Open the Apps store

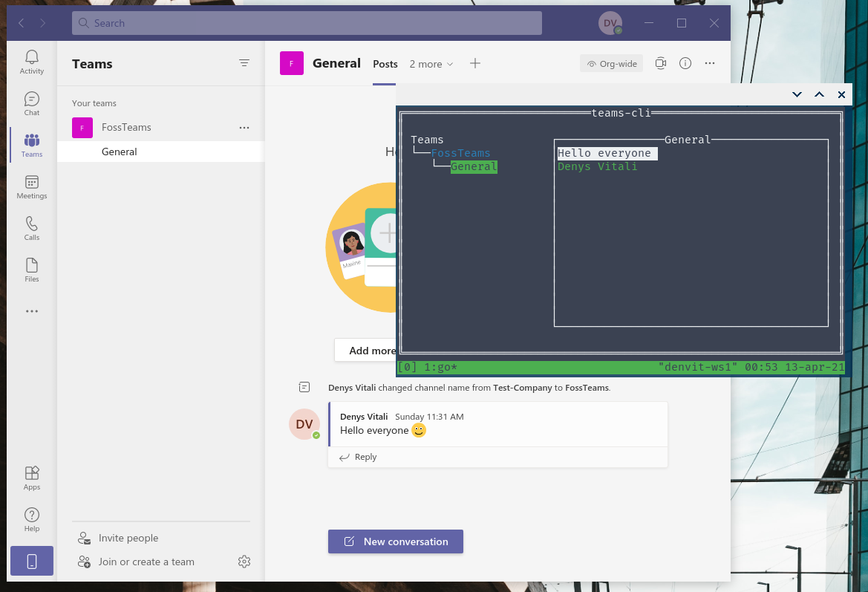point(31,478)
